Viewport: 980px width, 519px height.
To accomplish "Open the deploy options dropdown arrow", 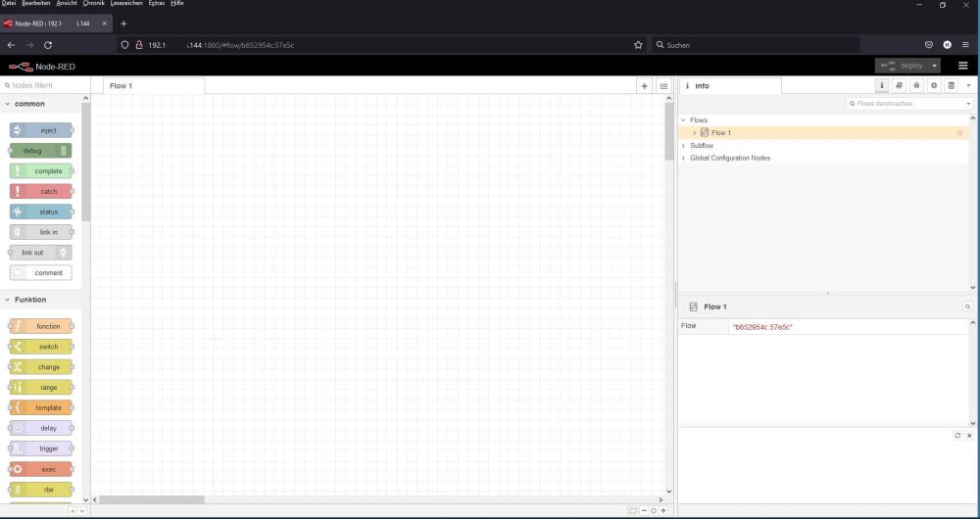I will [x=935, y=66].
